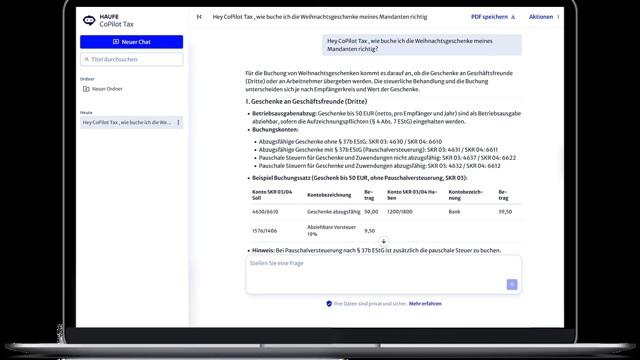Click heading '1. Geschenke an Geschäftsfreunde (Dritte)'
The image size is (640, 360).
[306, 101]
